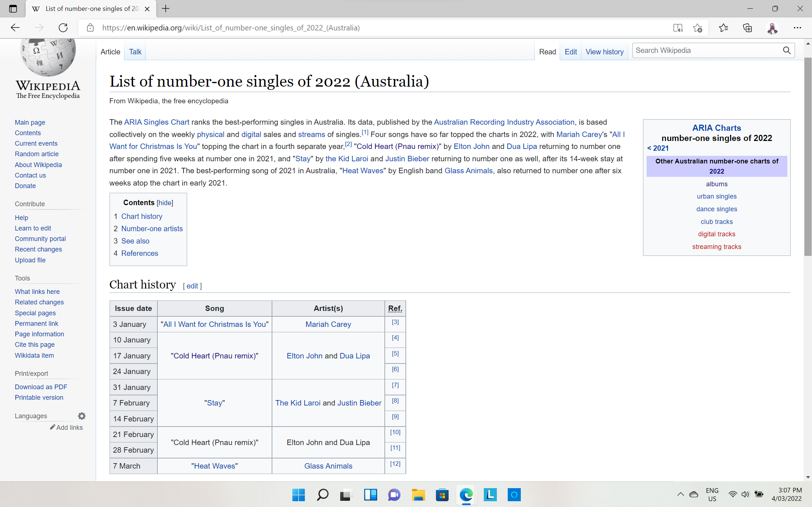Add this page to favorites
Image resolution: width=812 pixels, height=507 pixels.
(x=697, y=28)
